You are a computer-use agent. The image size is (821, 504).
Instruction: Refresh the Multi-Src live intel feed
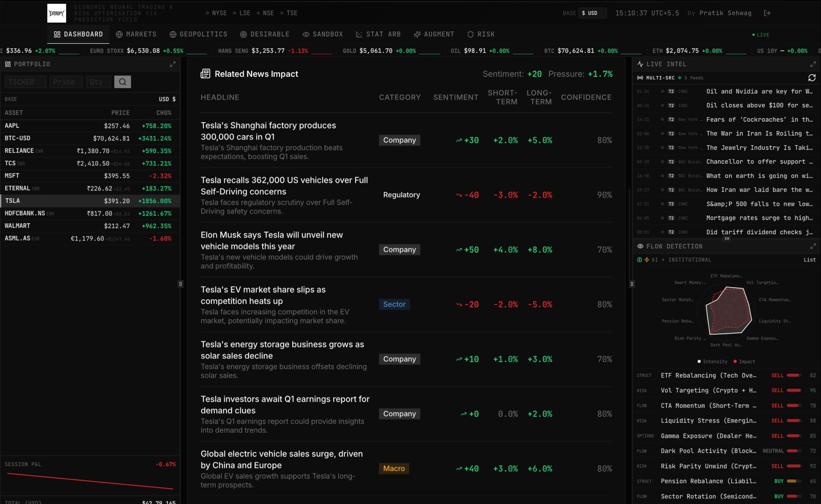point(812,78)
